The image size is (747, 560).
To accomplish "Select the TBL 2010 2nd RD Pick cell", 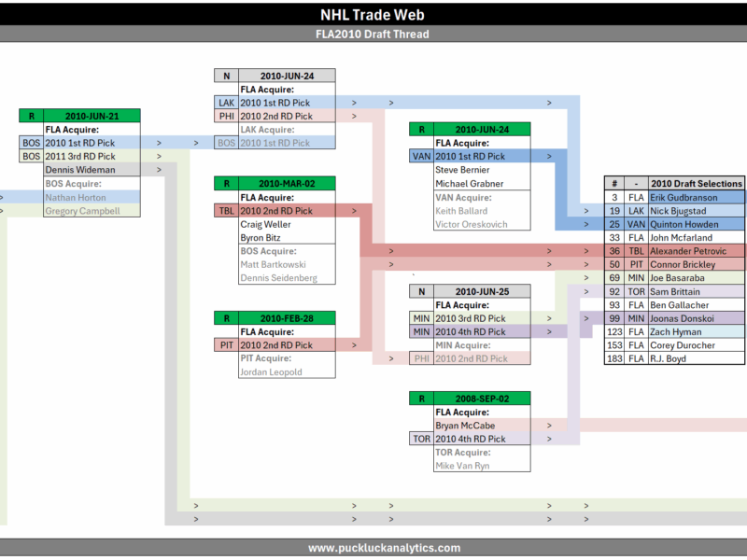I will tap(287, 211).
